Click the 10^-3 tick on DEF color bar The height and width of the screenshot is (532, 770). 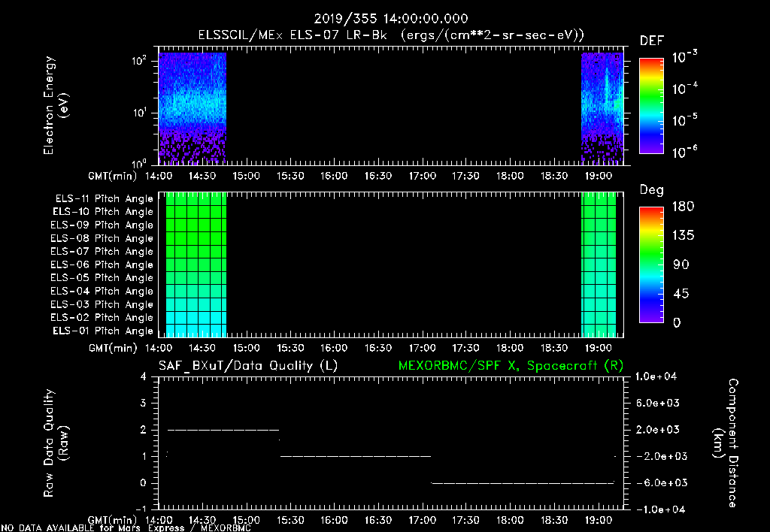(x=684, y=57)
